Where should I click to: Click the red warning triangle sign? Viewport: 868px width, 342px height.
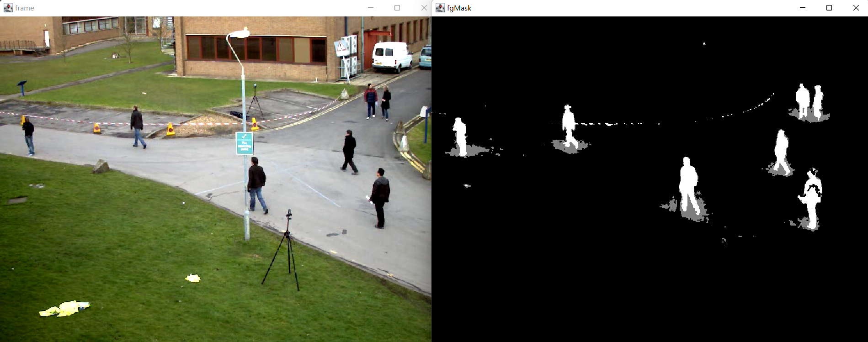point(341,47)
